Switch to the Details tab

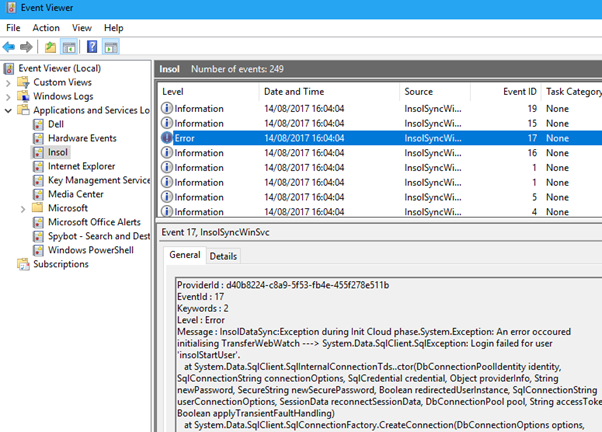point(223,256)
